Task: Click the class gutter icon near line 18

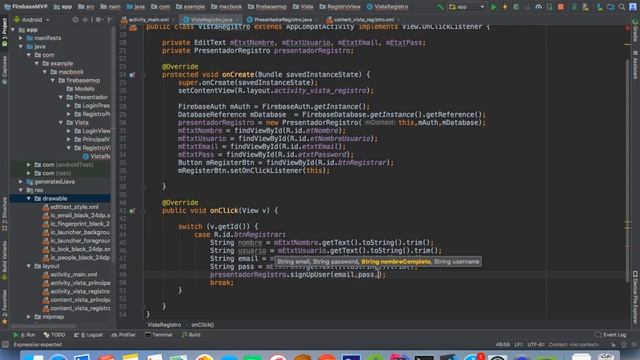Action: pyautogui.click(x=133, y=28)
